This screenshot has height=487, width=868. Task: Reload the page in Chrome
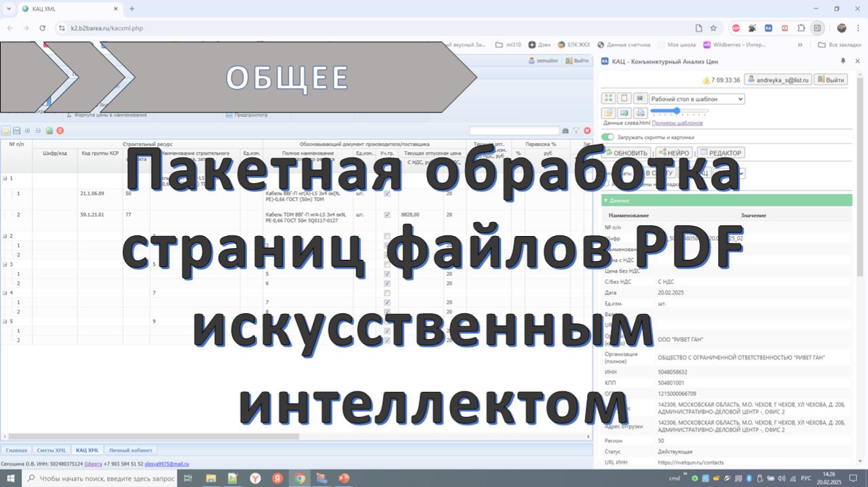coord(43,28)
